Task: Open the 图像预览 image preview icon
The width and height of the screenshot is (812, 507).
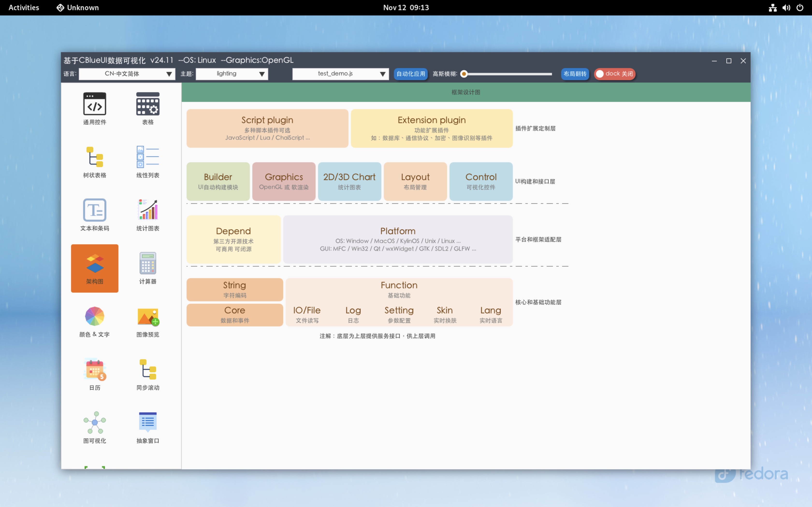Action: coord(148,316)
